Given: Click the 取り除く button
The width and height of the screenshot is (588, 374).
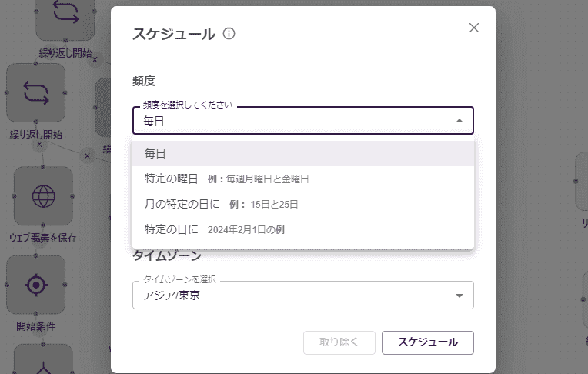Looking at the screenshot, I should point(339,342).
